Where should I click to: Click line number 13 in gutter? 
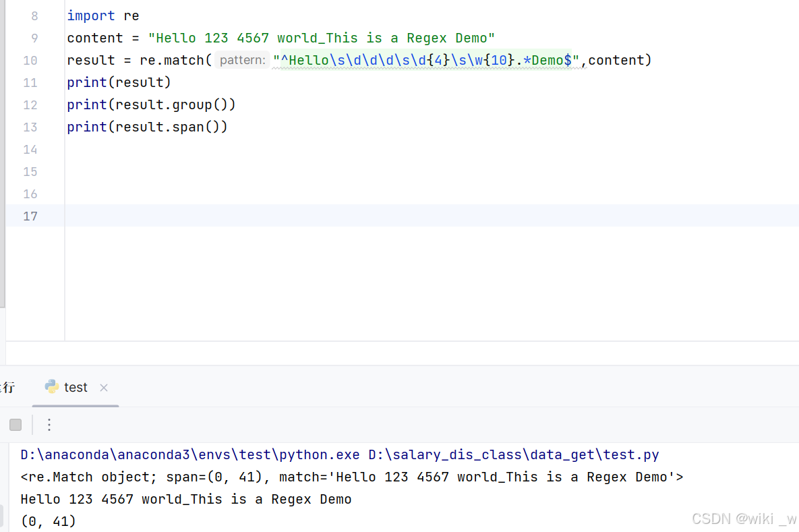tap(30, 127)
